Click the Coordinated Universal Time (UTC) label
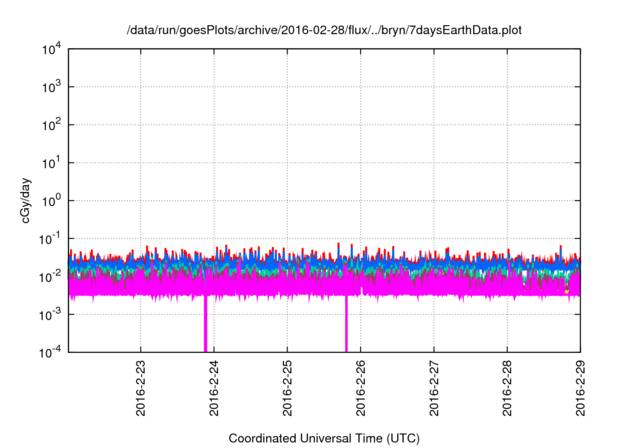Viewport: 640px width, 448px height. 324,438
